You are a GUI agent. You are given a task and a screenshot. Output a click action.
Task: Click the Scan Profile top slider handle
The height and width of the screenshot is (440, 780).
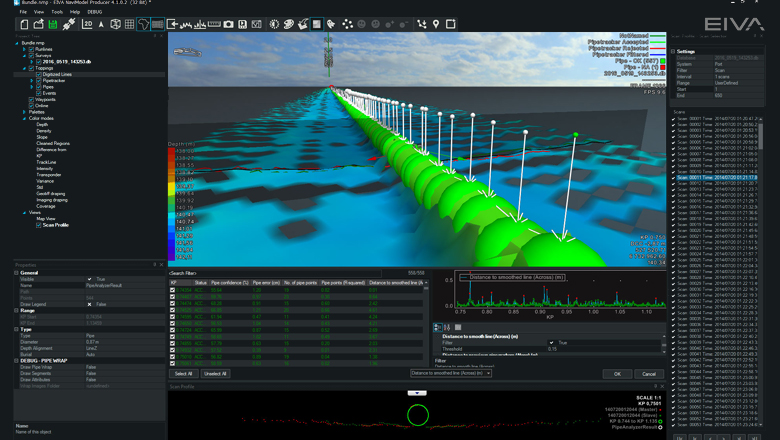417,393
